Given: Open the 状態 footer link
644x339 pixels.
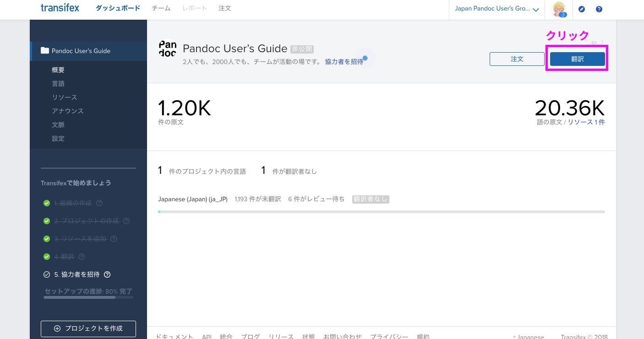Looking at the screenshot, I should pyautogui.click(x=309, y=337).
